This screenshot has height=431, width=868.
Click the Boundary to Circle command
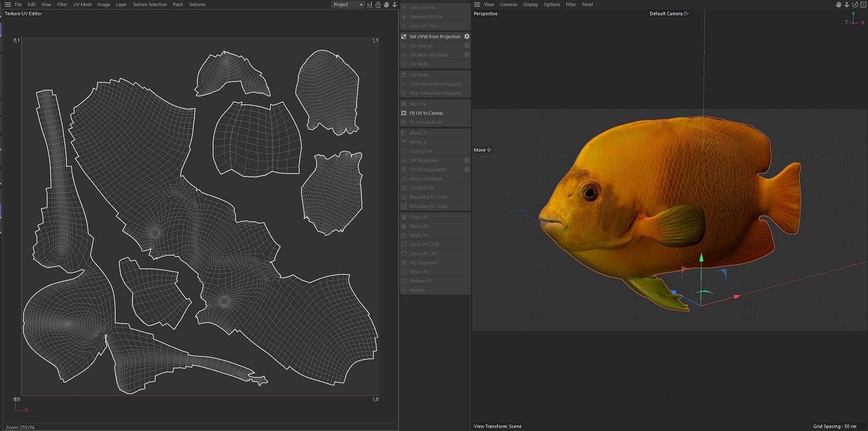coord(435,197)
